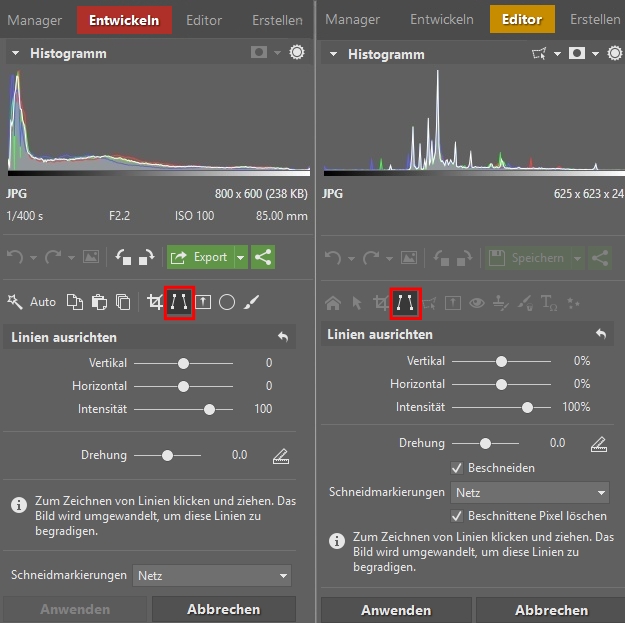Open the Export dropdown arrow
Image resolution: width=625 pixels, height=623 pixels.
(x=240, y=257)
